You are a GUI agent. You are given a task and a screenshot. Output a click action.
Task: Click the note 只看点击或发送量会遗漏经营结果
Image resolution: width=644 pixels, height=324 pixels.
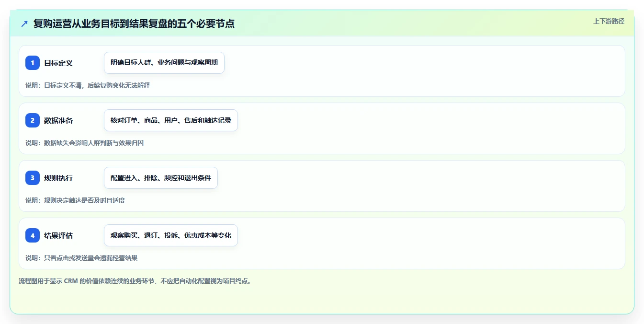click(81, 258)
